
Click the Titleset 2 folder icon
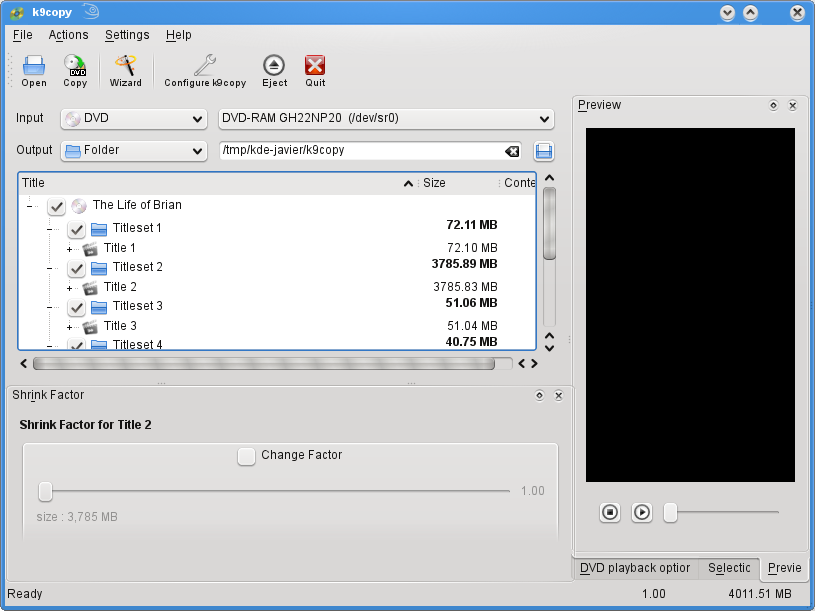click(99, 268)
